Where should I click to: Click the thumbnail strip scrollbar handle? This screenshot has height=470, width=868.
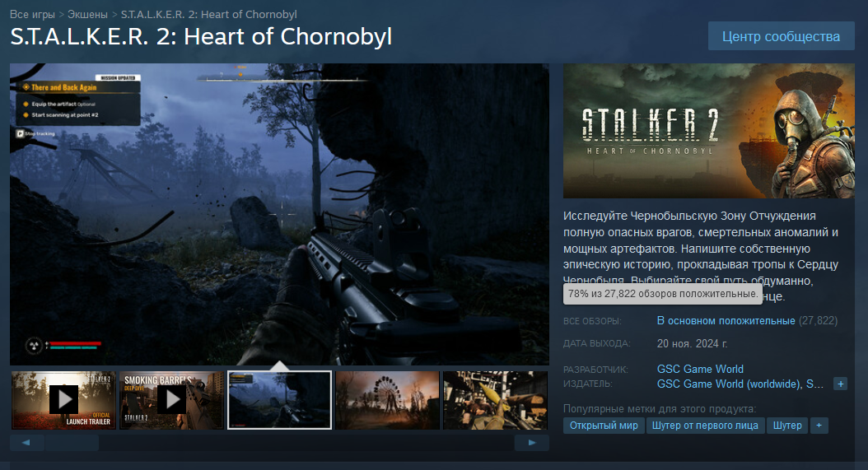point(72,442)
